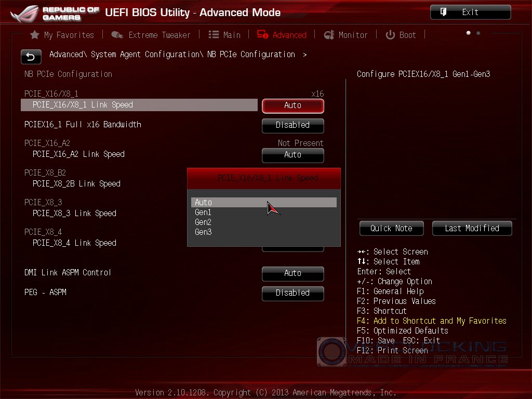This screenshot has width=532, height=399.
Task: Select PCIE_X8_3 Link Speed label
Action: point(74,213)
